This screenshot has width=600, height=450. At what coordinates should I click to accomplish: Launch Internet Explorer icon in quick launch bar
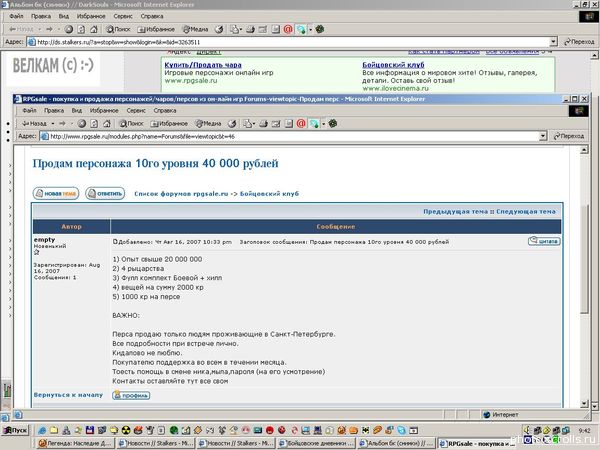tap(42, 430)
